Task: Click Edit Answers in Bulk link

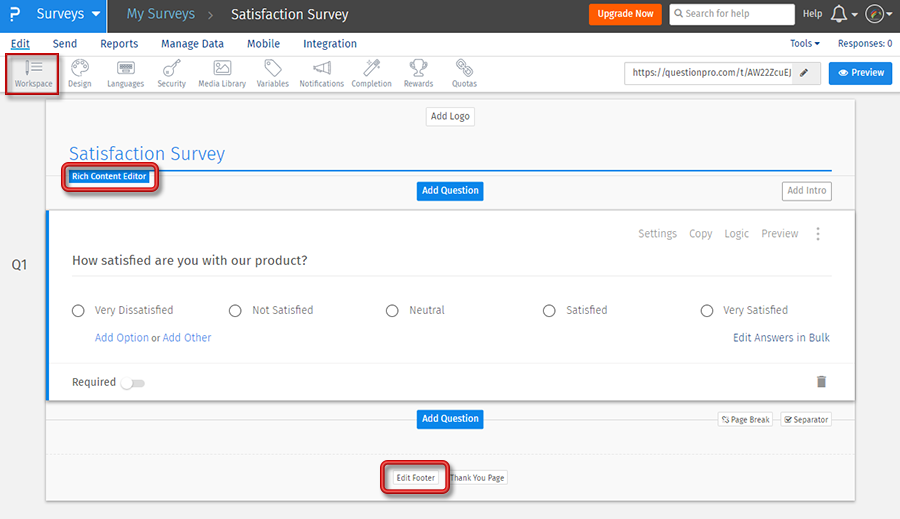Action: 781,338
